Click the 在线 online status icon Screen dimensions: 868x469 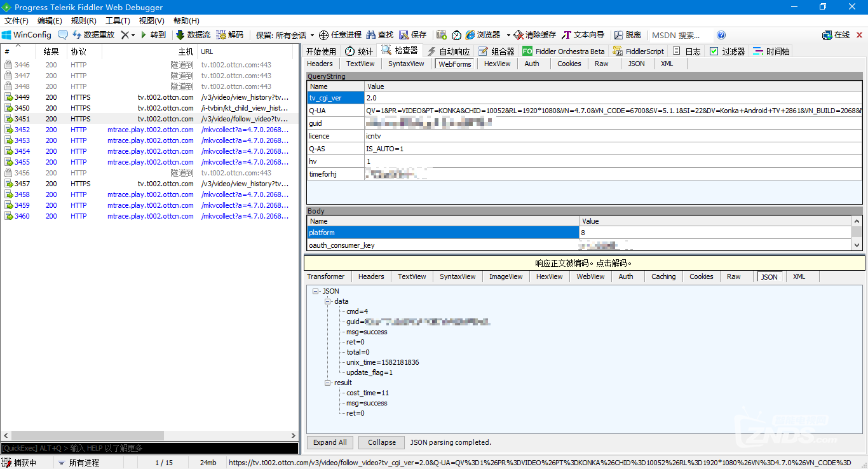[x=827, y=35]
